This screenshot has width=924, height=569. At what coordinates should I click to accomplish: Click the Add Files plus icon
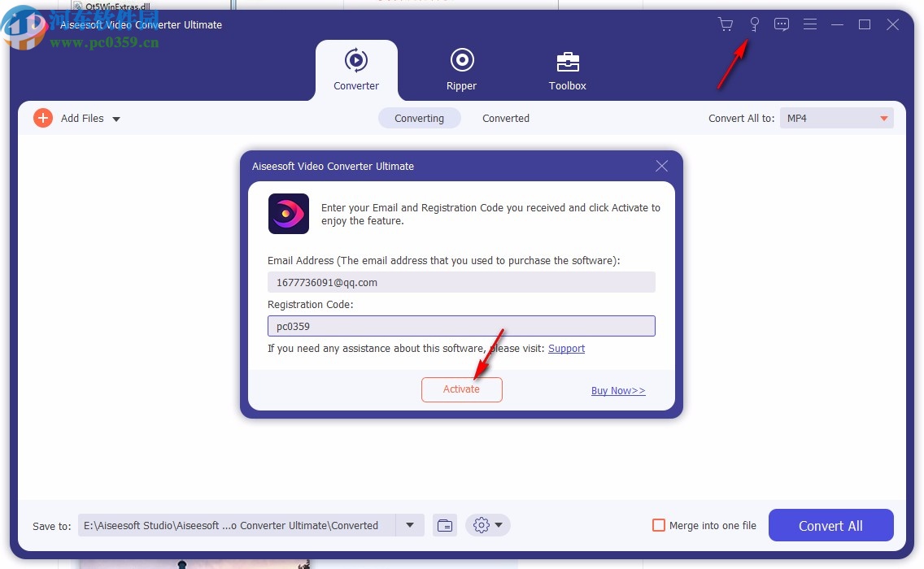tap(43, 118)
